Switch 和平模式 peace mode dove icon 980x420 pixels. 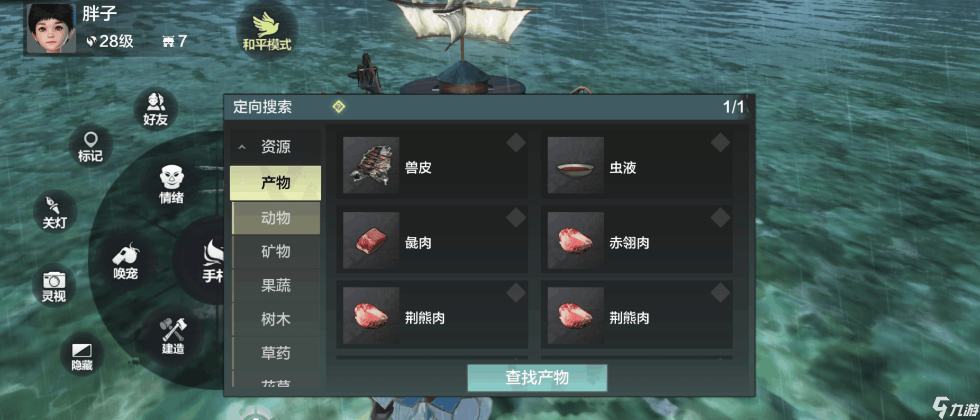pyautogui.click(x=267, y=31)
